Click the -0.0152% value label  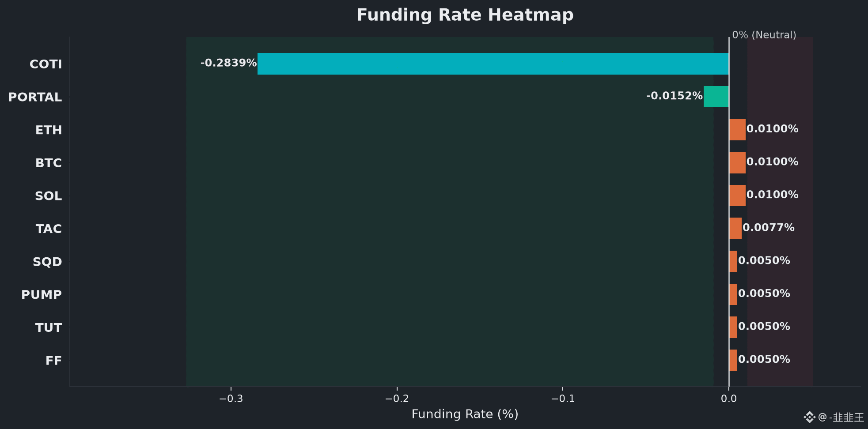[674, 96]
